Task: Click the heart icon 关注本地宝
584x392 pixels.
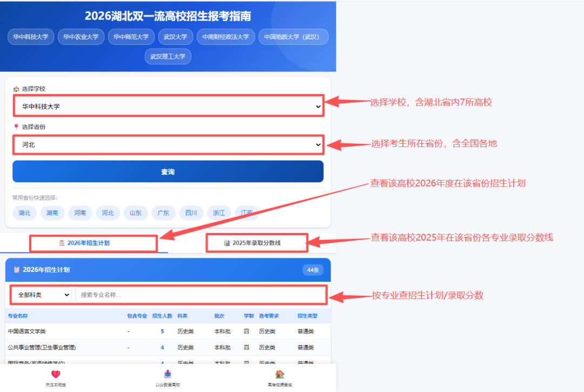Action: tap(56, 374)
